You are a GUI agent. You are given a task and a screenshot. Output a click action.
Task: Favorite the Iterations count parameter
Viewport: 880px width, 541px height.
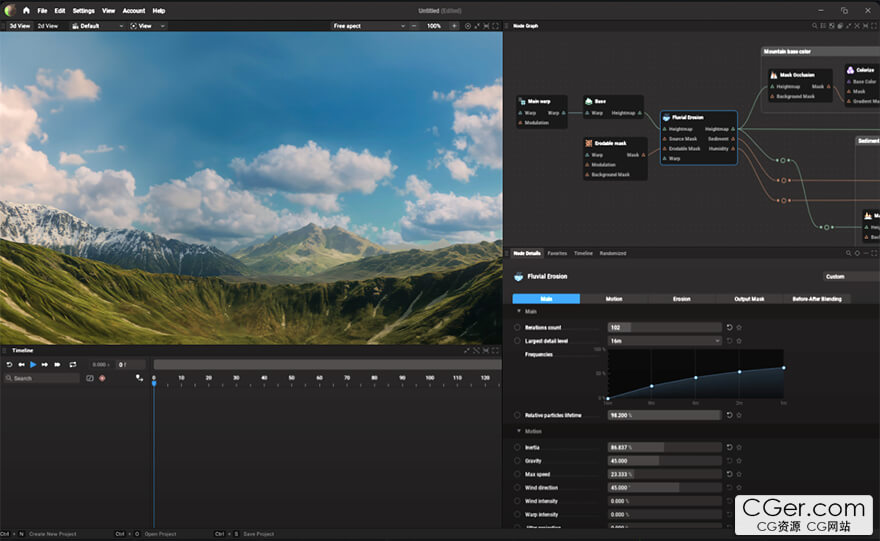pos(739,327)
